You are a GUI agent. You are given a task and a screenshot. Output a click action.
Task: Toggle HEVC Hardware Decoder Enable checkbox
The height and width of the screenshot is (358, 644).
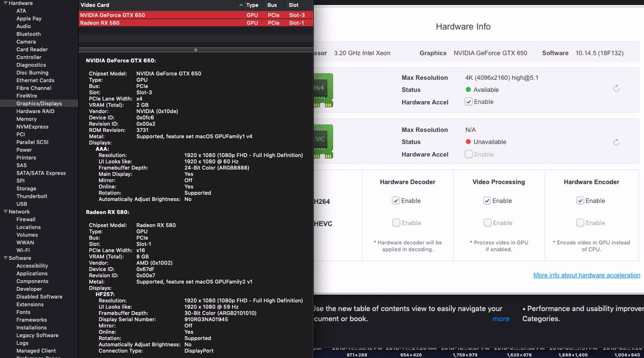[396, 223]
